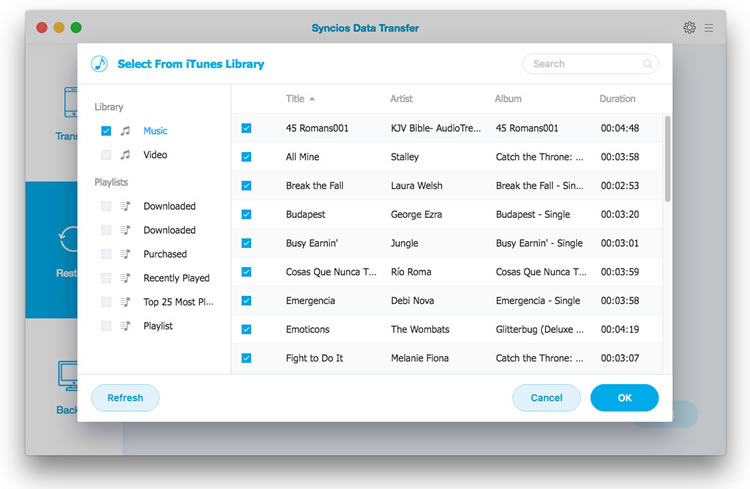Open the Recently Played playlist
This screenshot has width=750, height=489.
176,278
